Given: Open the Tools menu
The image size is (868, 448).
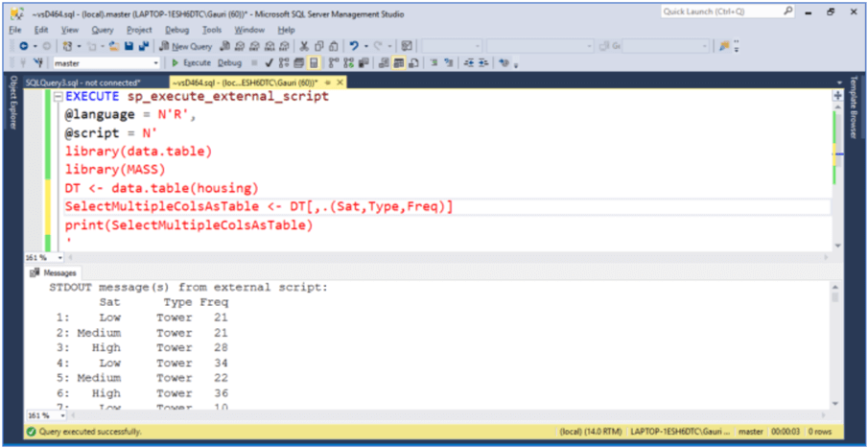Looking at the screenshot, I should 211,30.
